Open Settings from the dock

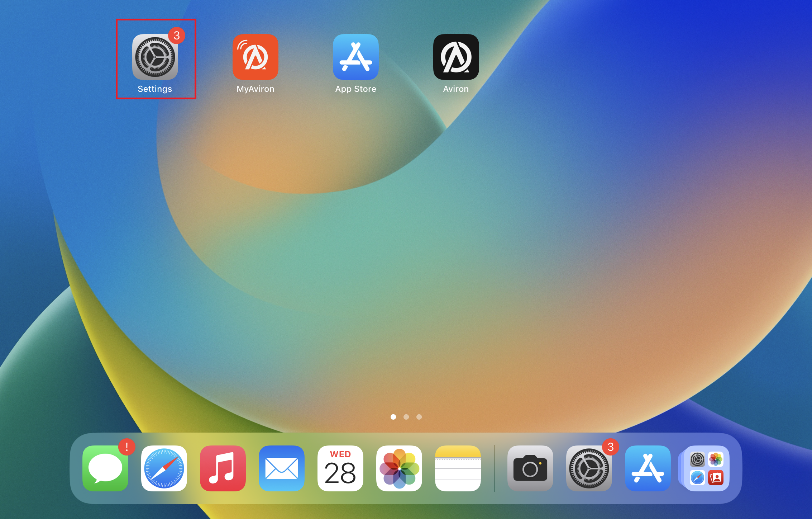tap(589, 468)
